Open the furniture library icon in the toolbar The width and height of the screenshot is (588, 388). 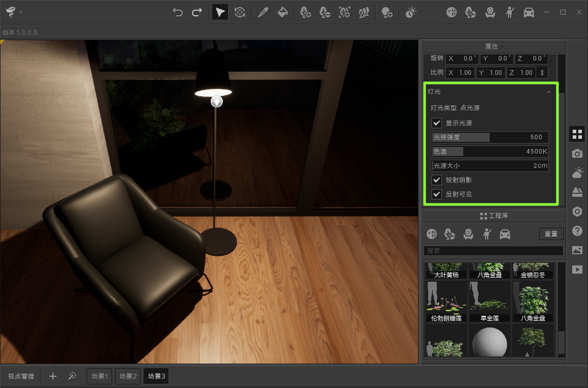click(490, 12)
